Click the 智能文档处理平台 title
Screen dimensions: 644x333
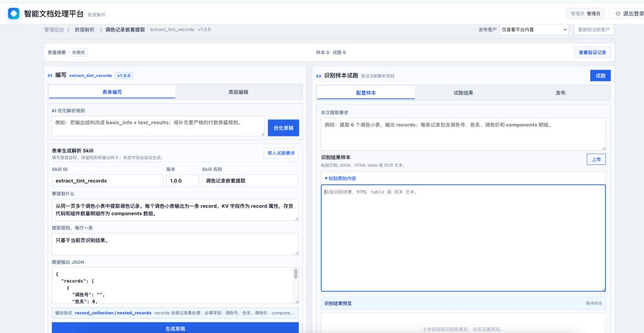[x=54, y=14]
